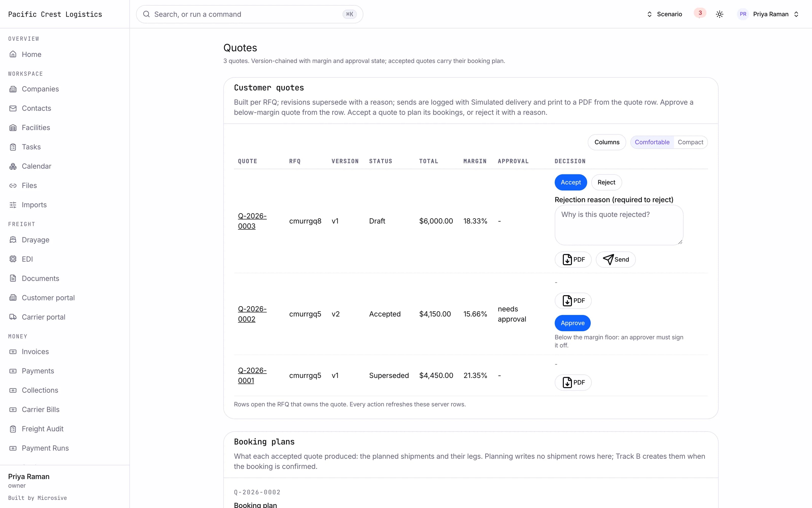The image size is (812, 508).
Task: Click the Customer portal icon
Action: tap(13, 298)
